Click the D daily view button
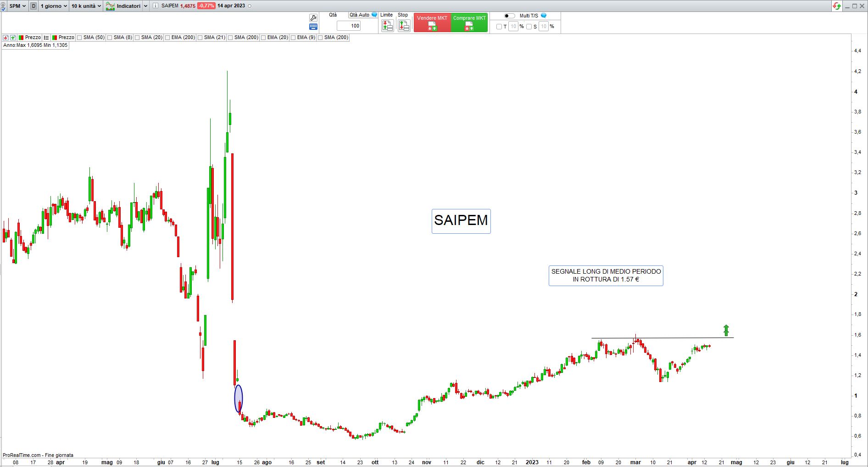 [33, 6]
